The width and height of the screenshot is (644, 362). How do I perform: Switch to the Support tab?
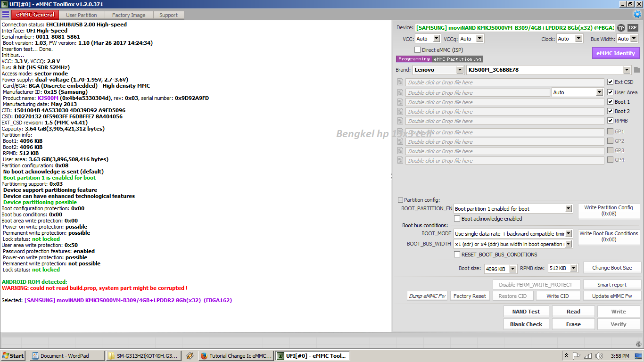click(168, 15)
